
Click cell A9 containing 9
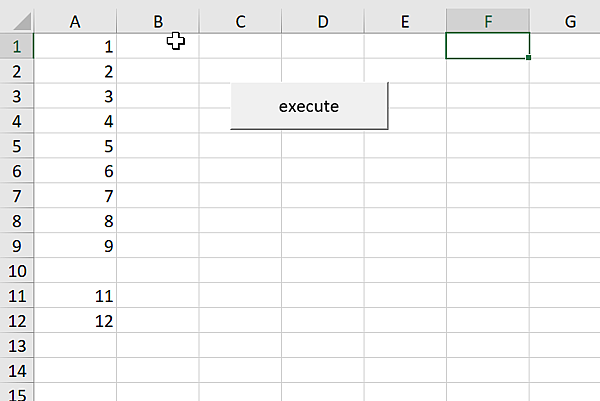click(76, 246)
